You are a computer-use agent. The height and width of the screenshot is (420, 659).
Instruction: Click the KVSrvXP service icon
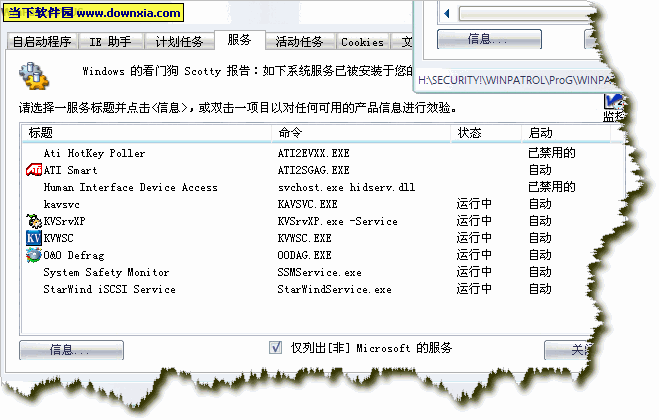pos(34,221)
